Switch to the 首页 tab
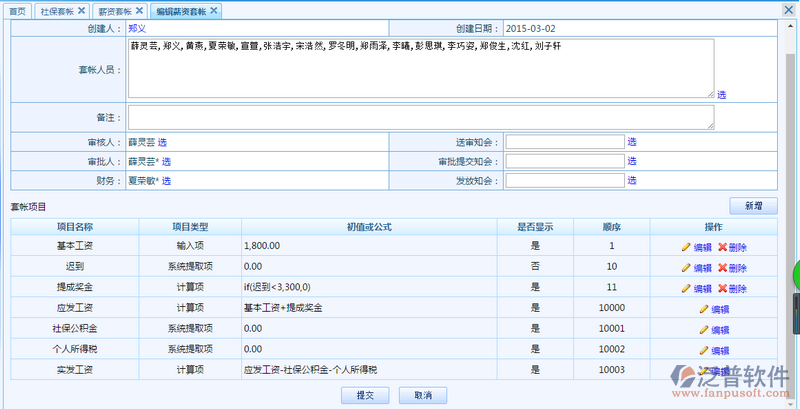This screenshot has width=800, height=409. pos(18,11)
